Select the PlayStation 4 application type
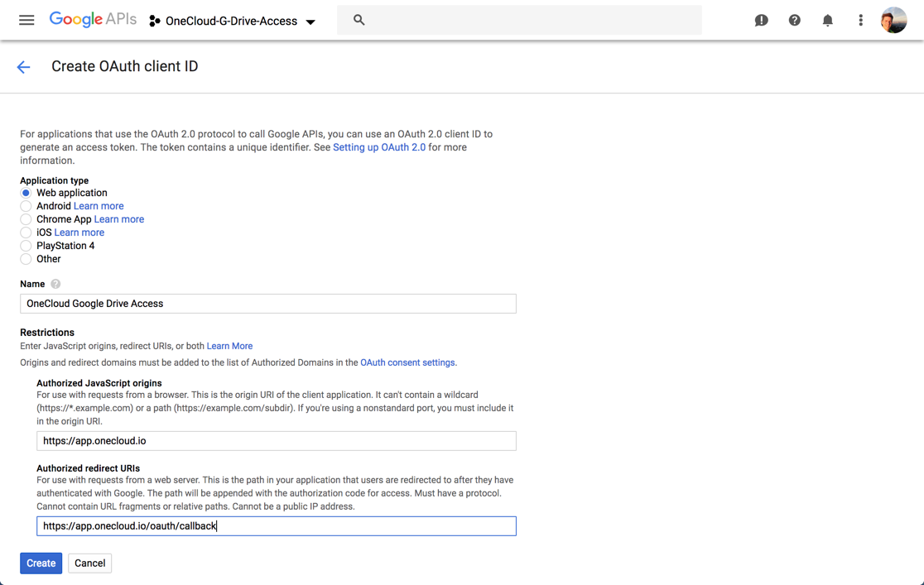The height and width of the screenshot is (585, 924). [x=26, y=246]
